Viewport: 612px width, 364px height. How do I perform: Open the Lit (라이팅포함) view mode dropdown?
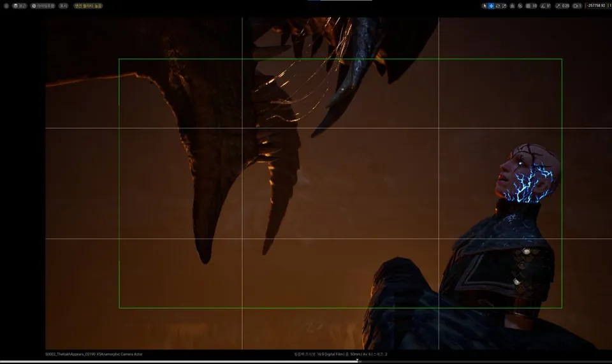pos(43,6)
